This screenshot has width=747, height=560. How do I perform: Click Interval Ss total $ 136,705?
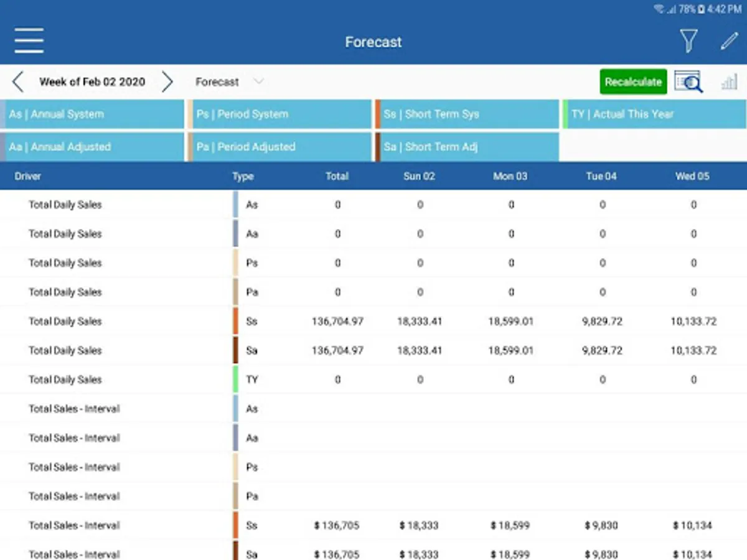pos(337,526)
